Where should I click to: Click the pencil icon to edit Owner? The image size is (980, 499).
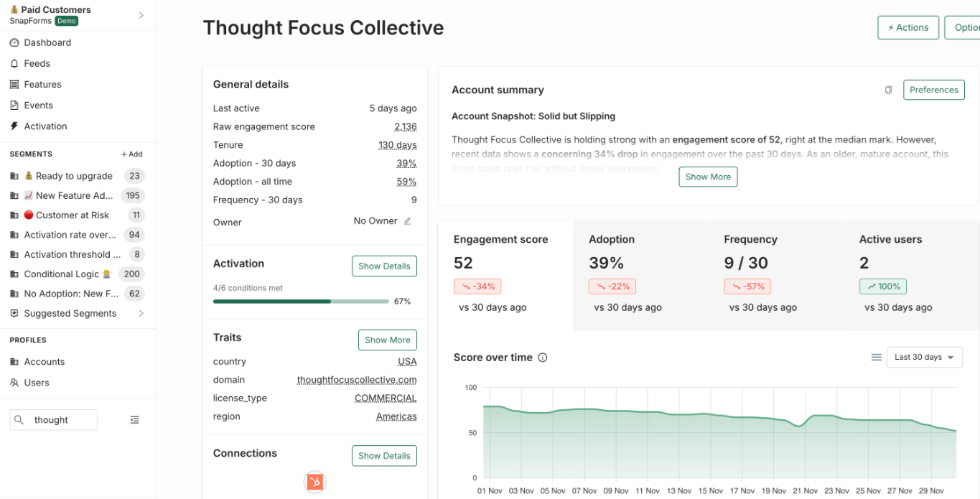click(x=407, y=221)
